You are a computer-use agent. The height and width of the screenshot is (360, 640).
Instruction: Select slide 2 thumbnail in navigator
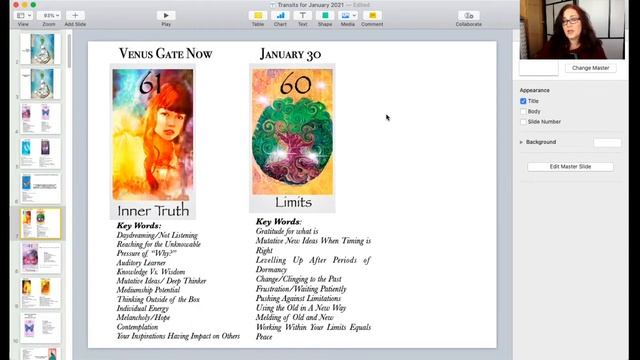point(40,49)
